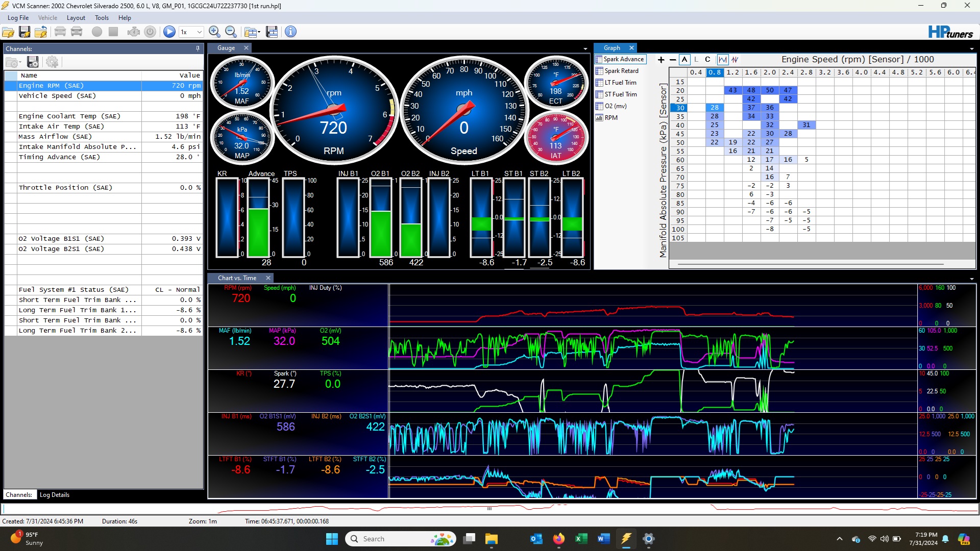Screen dimensions: 980x551
Task: Select the 0.8 engine speed column header
Action: click(x=715, y=72)
